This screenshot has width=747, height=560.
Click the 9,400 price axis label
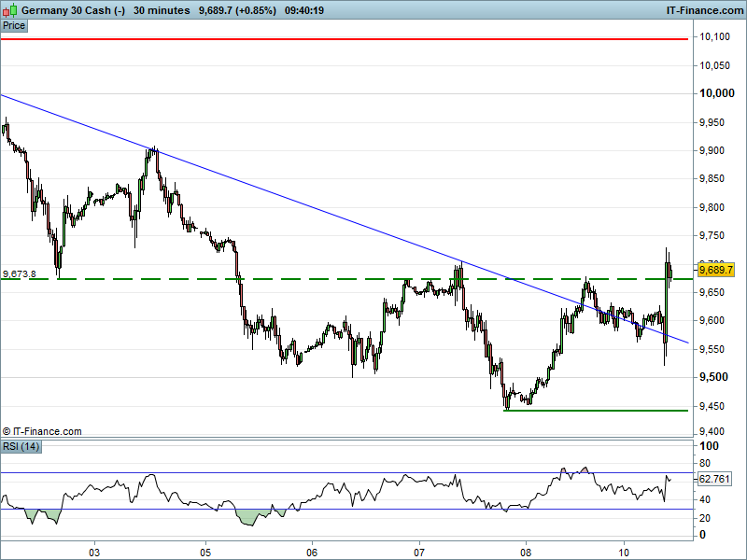(712, 431)
